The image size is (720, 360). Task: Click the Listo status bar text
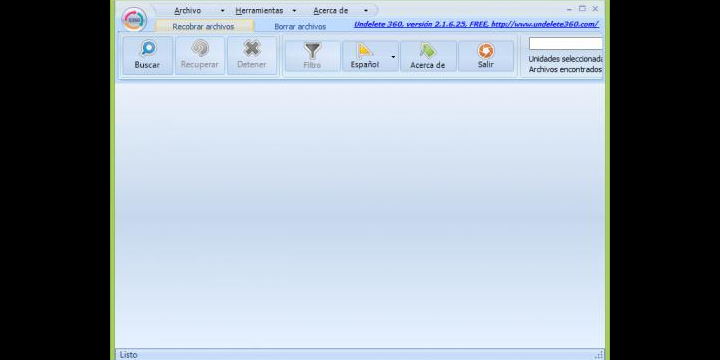[129, 354]
